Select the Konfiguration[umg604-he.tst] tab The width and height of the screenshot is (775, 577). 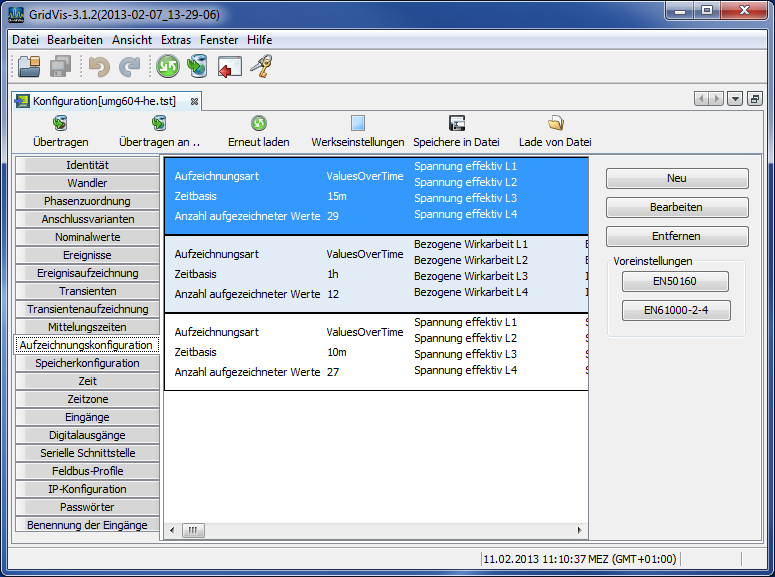105,101
